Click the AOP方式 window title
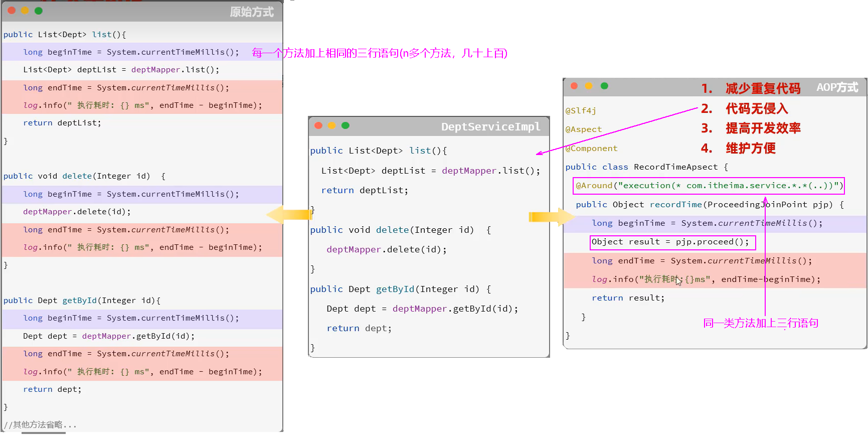868x435 pixels. pyautogui.click(x=837, y=87)
